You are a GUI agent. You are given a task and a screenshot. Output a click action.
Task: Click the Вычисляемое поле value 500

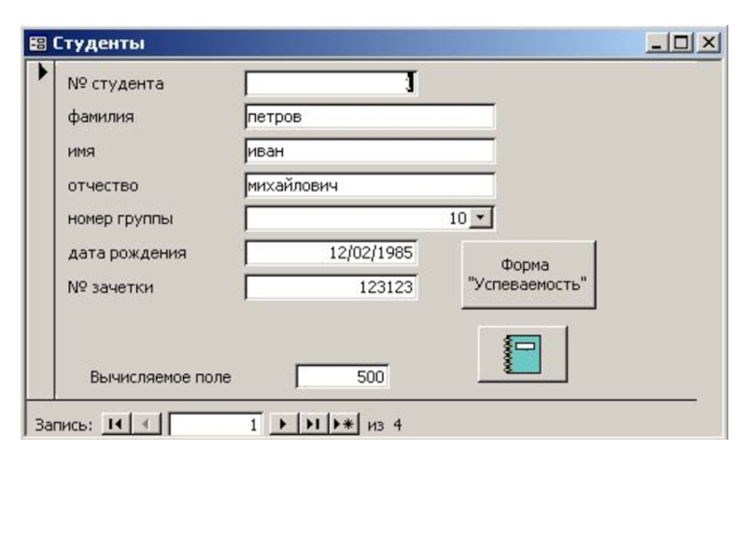coord(342,377)
